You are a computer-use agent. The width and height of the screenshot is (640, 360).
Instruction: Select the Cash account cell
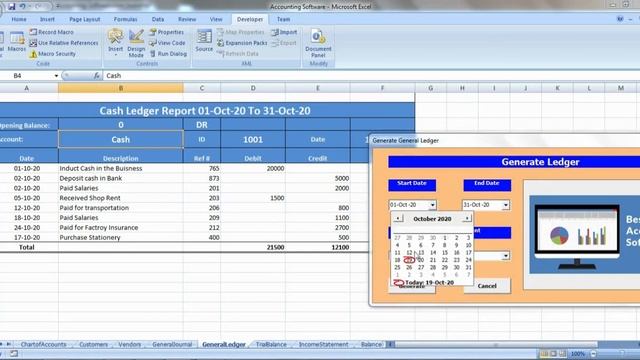click(x=121, y=139)
